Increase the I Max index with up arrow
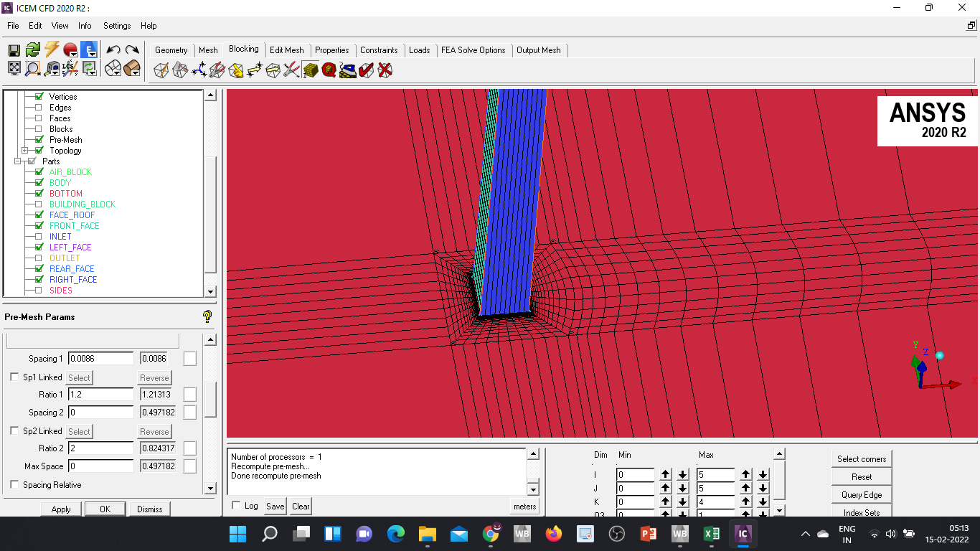This screenshot has width=980, height=551. pyautogui.click(x=746, y=474)
